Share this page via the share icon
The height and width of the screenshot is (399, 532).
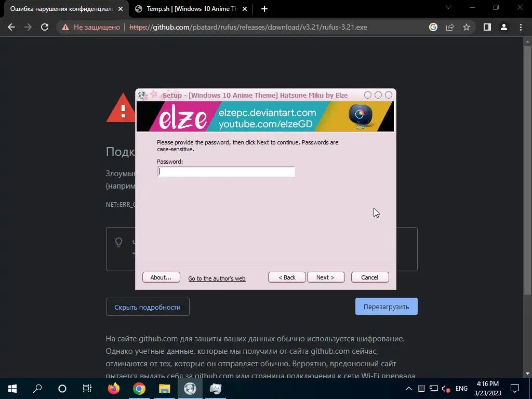(x=450, y=27)
